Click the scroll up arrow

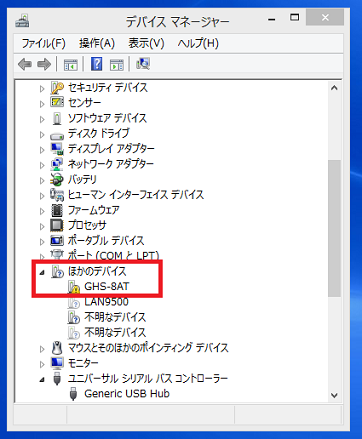334,88
